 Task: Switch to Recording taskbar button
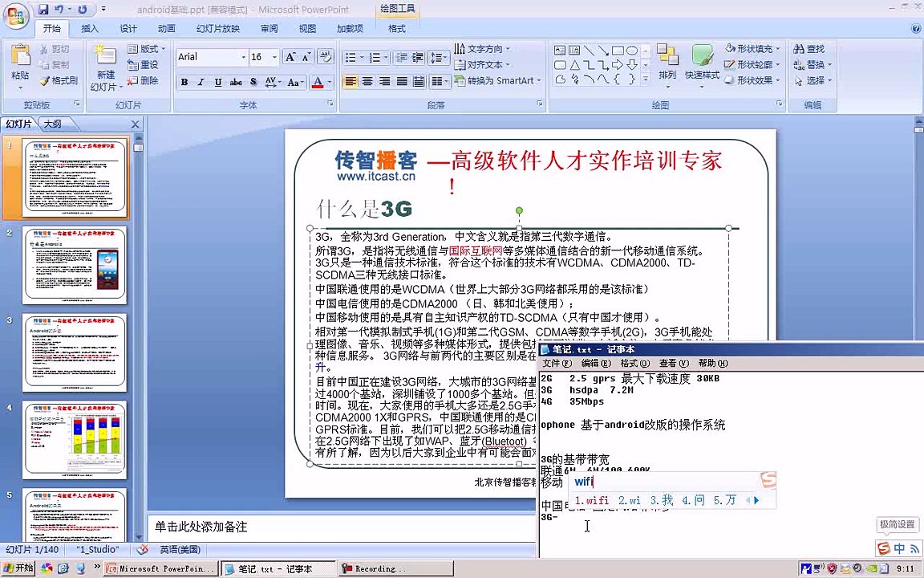(396, 569)
